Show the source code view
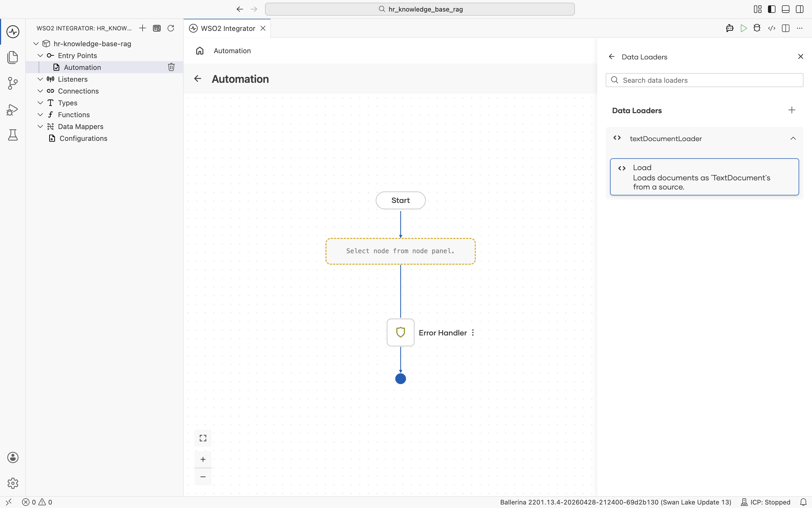The width and height of the screenshot is (812, 508). [x=771, y=28]
